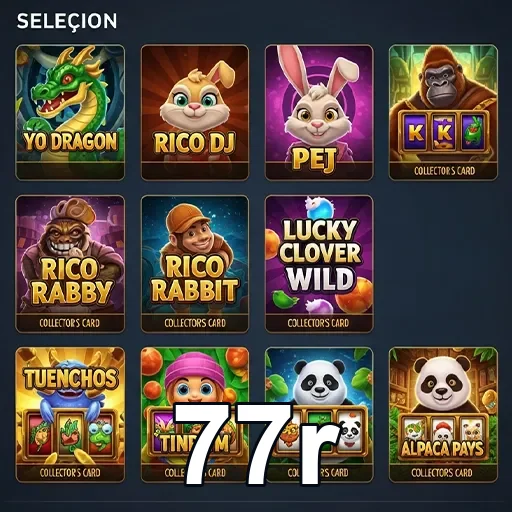Screen dimensions: 512x512
Task: Select the Rico Rabbit game card
Action: pyautogui.click(x=195, y=264)
